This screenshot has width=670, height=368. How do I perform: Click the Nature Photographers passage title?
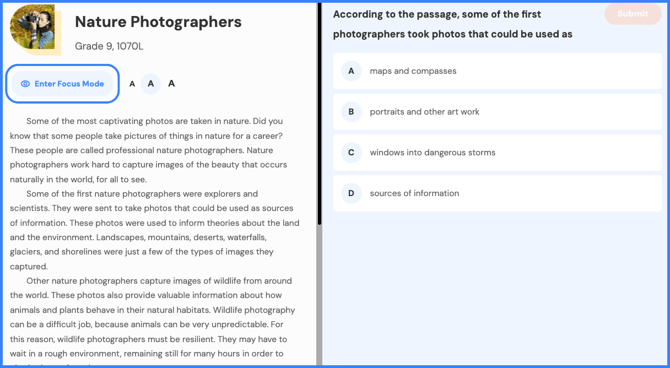pos(158,22)
